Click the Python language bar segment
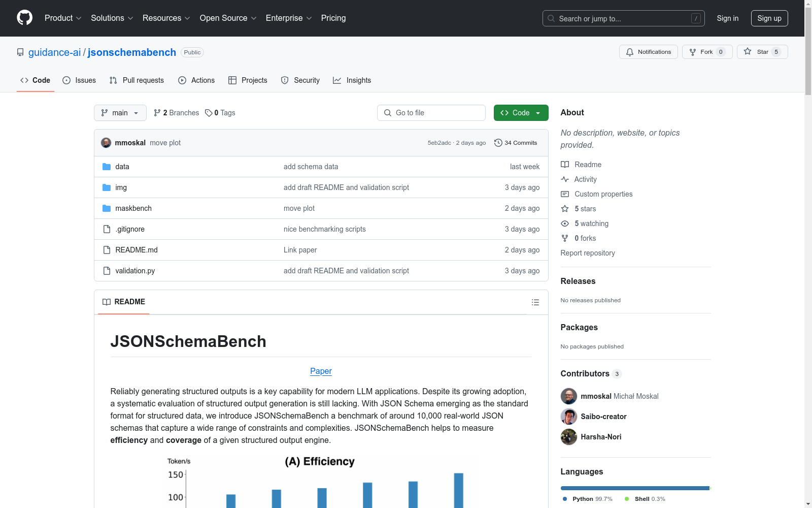Image resolution: width=812 pixels, height=508 pixels. [635, 488]
